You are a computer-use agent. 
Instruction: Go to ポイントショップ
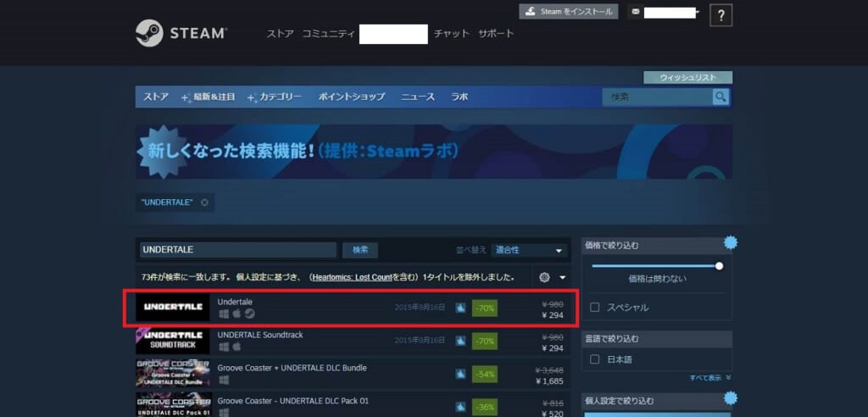coord(352,97)
